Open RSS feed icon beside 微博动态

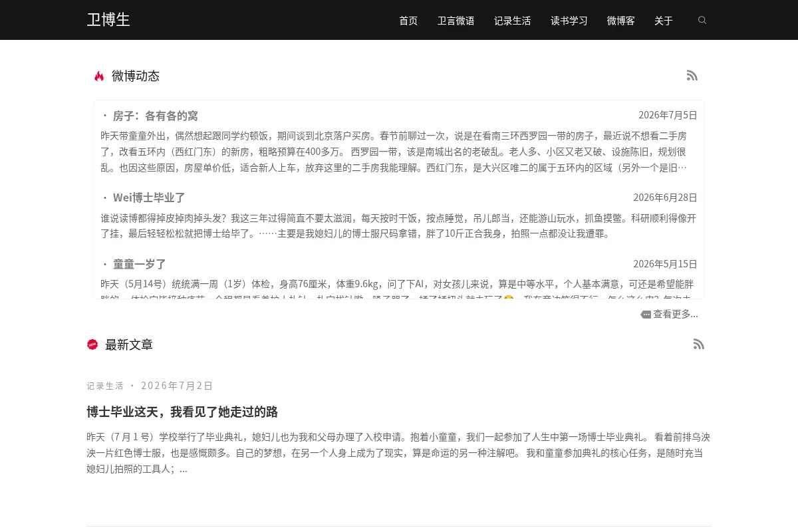coord(692,76)
